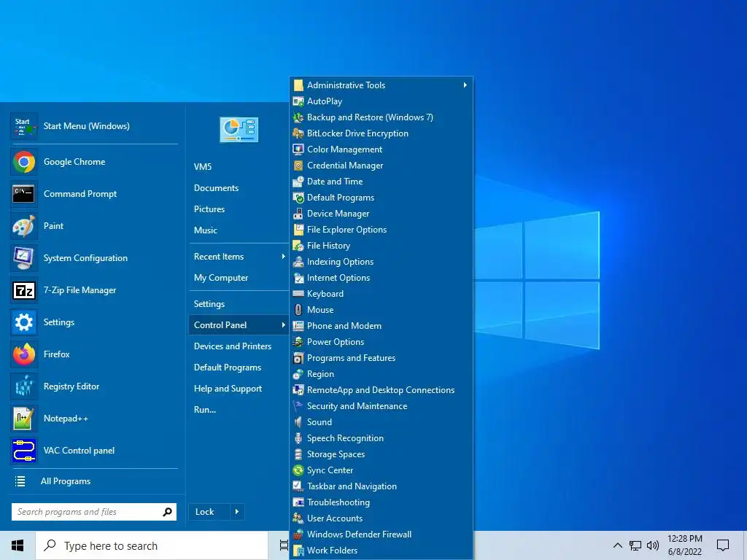Open the Settings gear icon in pinned list
747x560 pixels.
pos(23,322)
